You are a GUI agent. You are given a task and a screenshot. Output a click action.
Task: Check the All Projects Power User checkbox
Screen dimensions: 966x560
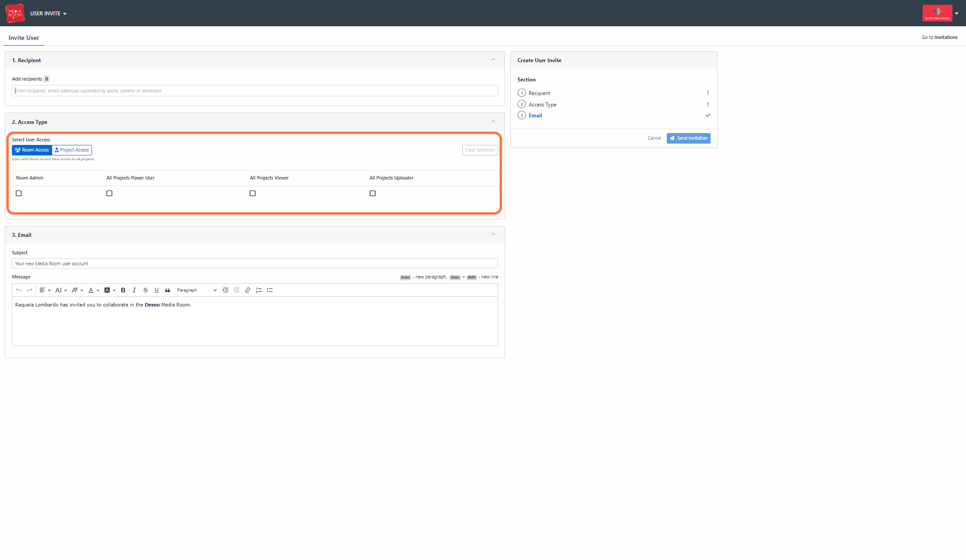pos(109,193)
